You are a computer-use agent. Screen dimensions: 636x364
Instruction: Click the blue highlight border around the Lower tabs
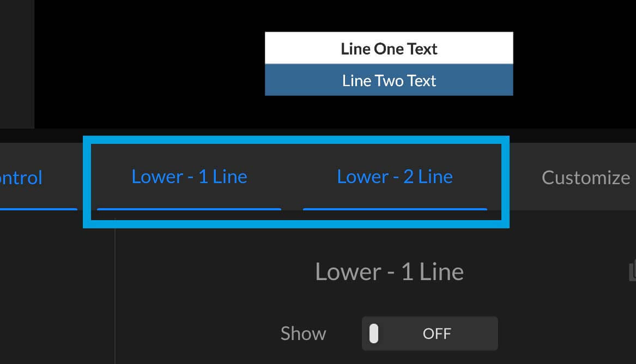point(296,140)
